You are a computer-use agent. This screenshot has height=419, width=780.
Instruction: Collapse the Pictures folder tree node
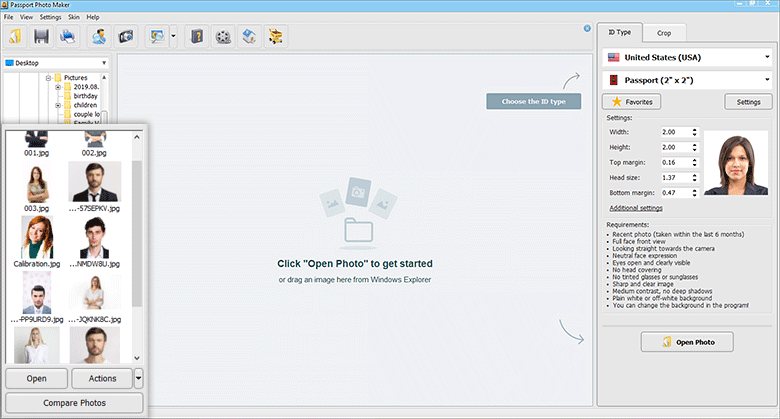pos(49,78)
